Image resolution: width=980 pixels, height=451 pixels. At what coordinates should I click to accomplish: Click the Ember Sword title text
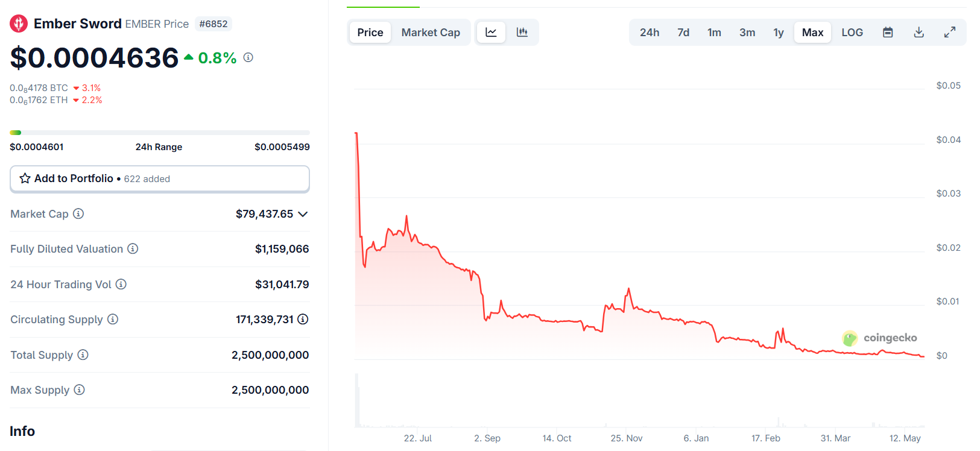78,24
